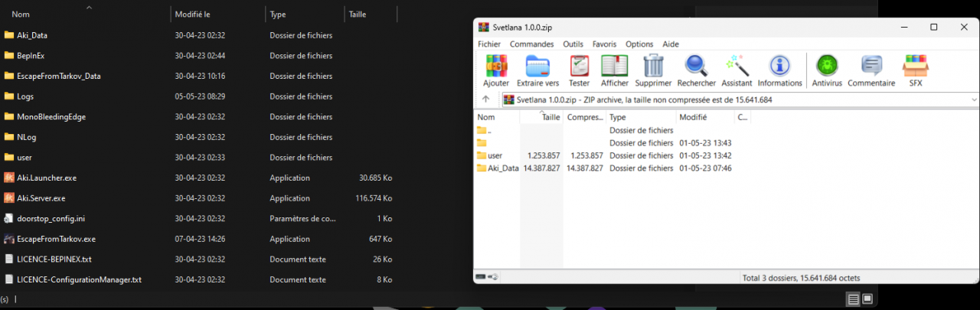Viewport: 980px width, 310px height.
Task: Sort archive list by Taille column
Action: 550,117
